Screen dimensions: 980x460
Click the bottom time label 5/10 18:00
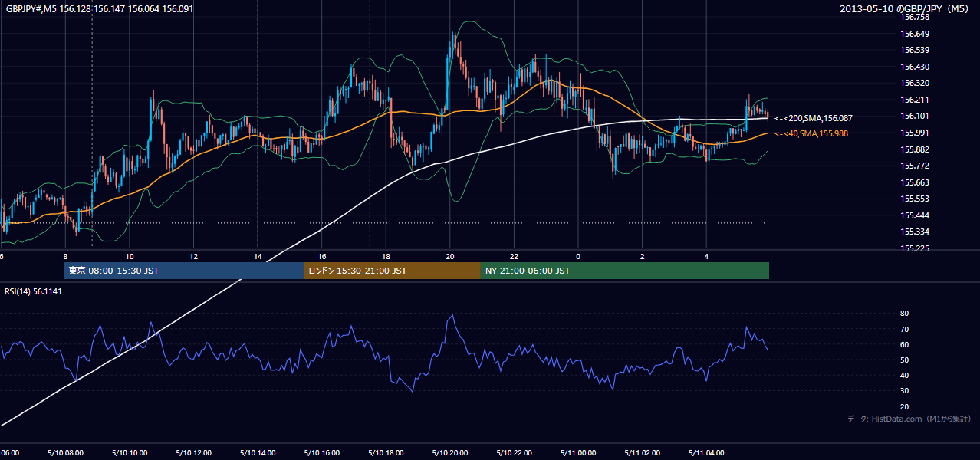click(385, 453)
